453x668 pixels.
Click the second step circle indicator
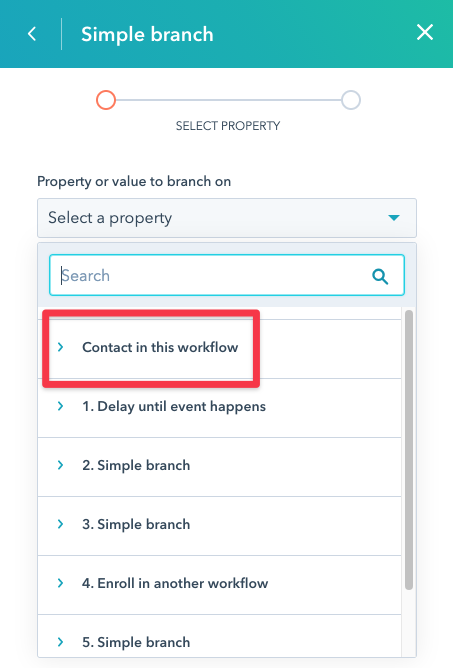(x=351, y=100)
